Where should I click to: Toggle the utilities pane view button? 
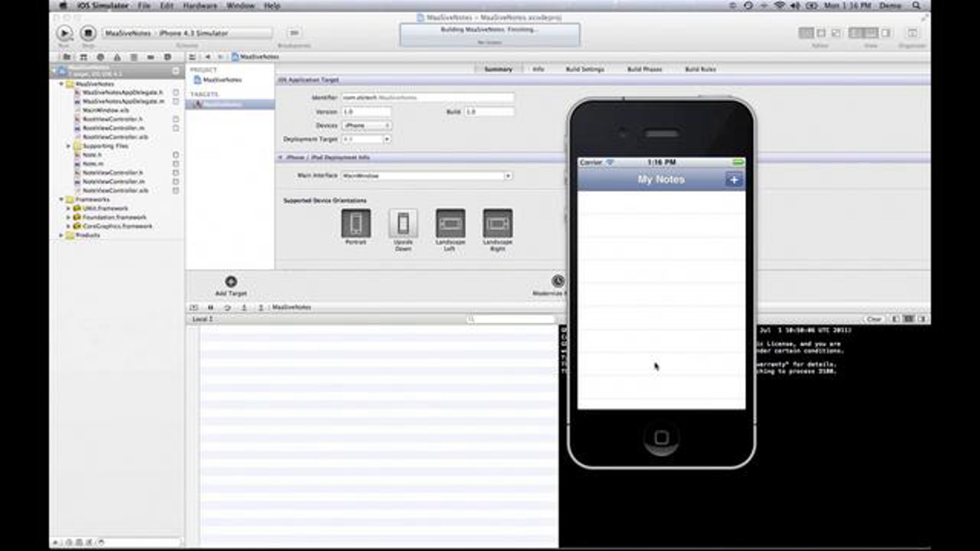pos(885,33)
